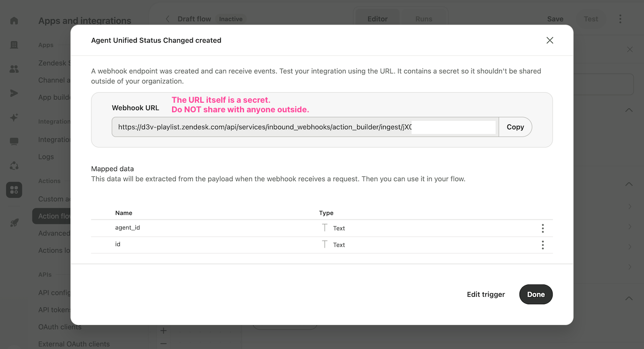Open the vertical dots menu in header

620,19
